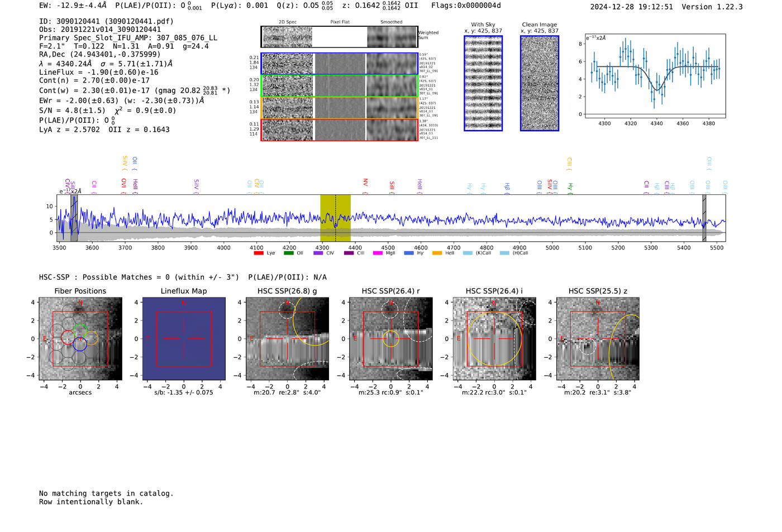Screen dimensions: 782x532
Task: Click the EWr = -2.00(±0.63) line
Action: point(121,100)
